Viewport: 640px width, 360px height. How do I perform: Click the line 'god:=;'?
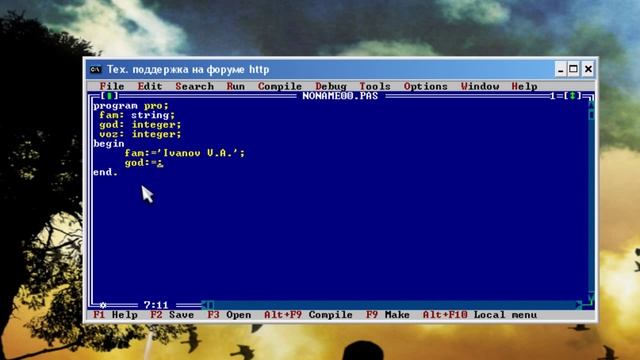click(x=144, y=163)
